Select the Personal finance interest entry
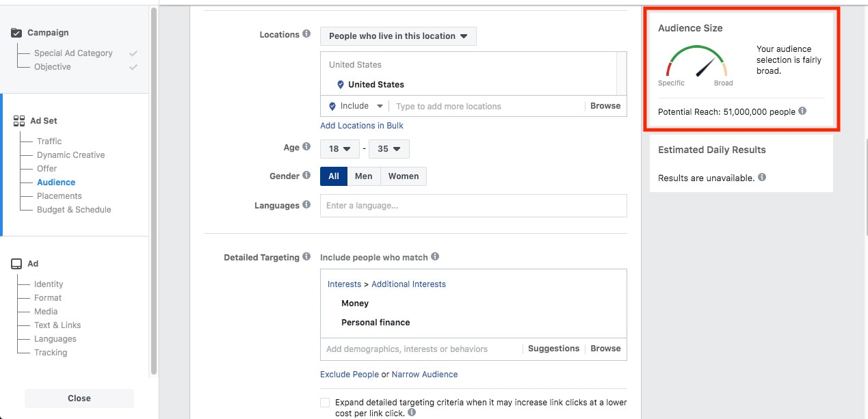The height and width of the screenshot is (419, 868). pyautogui.click(x=376, y=322)
